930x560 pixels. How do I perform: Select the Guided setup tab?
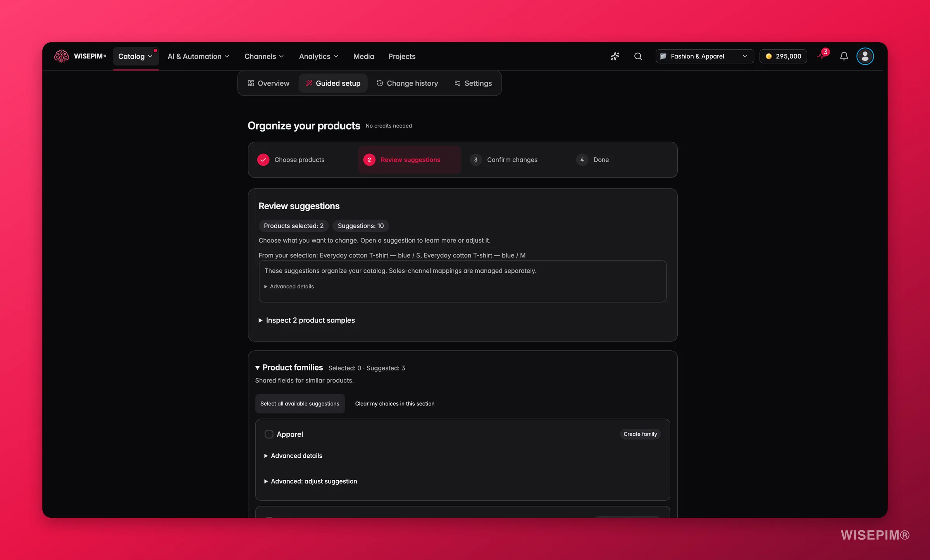[333, 83]
